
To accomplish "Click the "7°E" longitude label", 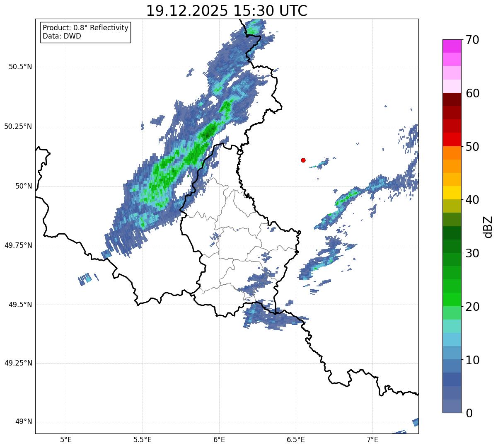I will [x=372, y=440].
